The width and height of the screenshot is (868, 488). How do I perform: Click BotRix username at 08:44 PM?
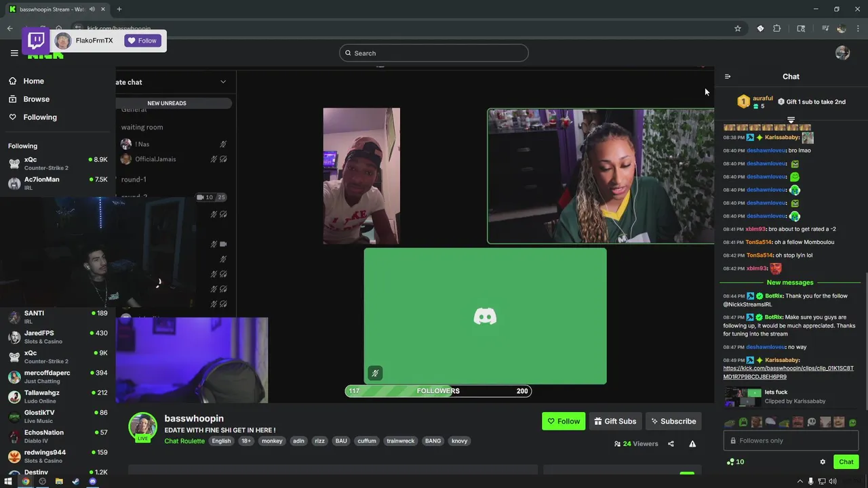pyautogui.click(x=773, y=296)
